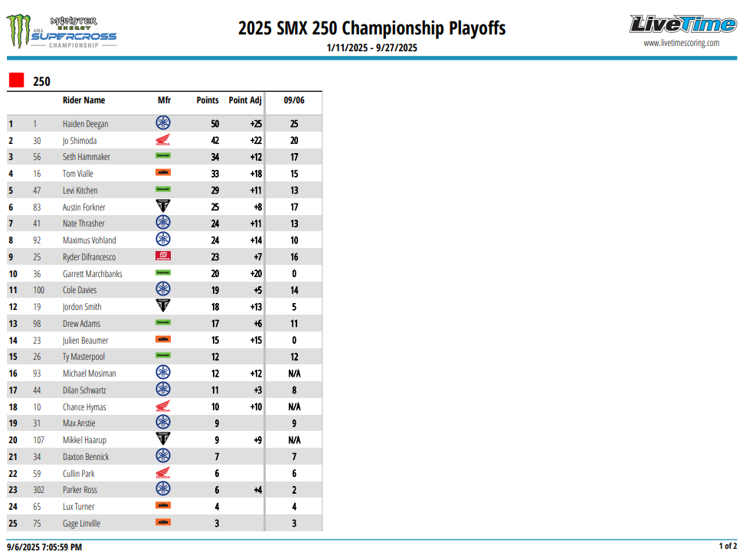The height and width of the screenshot is (558, 756).
Task: Click the Honda logo in Jo Shimoda's row
Action: tap(163, 140)
